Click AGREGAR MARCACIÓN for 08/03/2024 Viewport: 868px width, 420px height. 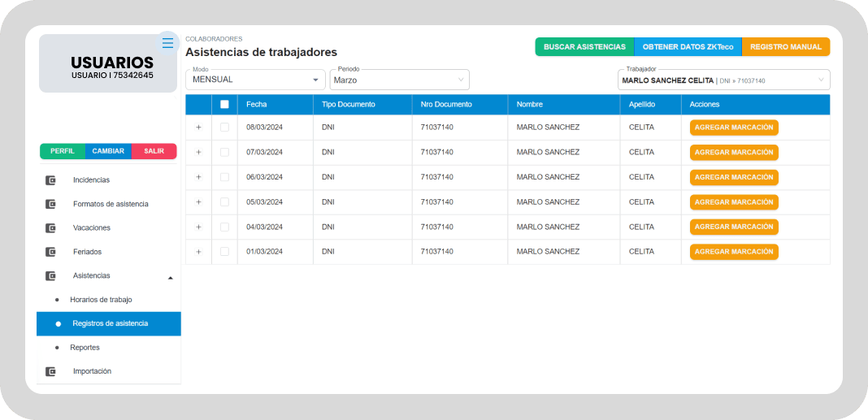pyautogui.click(x=734, y=128)
